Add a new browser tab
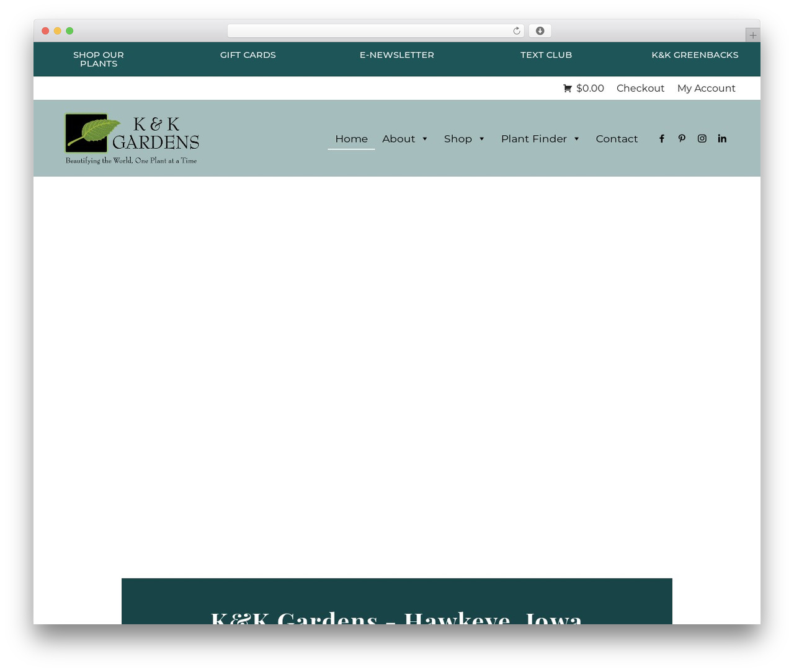The image size is (794, 672). coord(752,35)
